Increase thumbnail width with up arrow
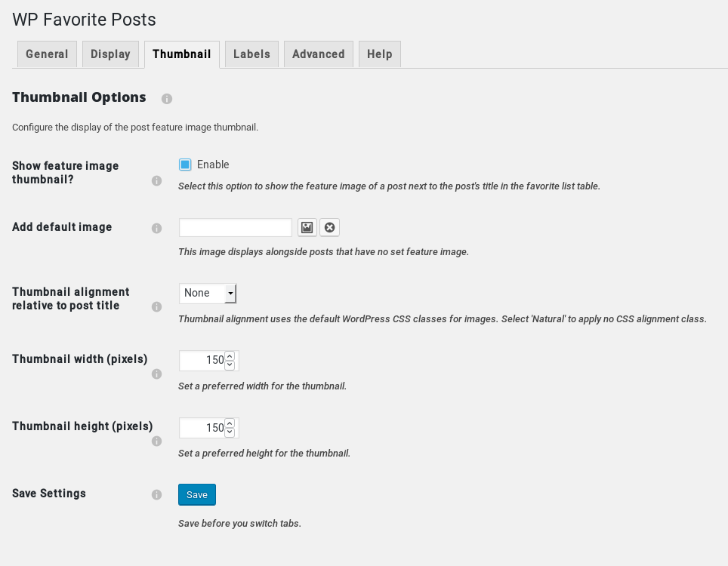 [x=230, y=356]
